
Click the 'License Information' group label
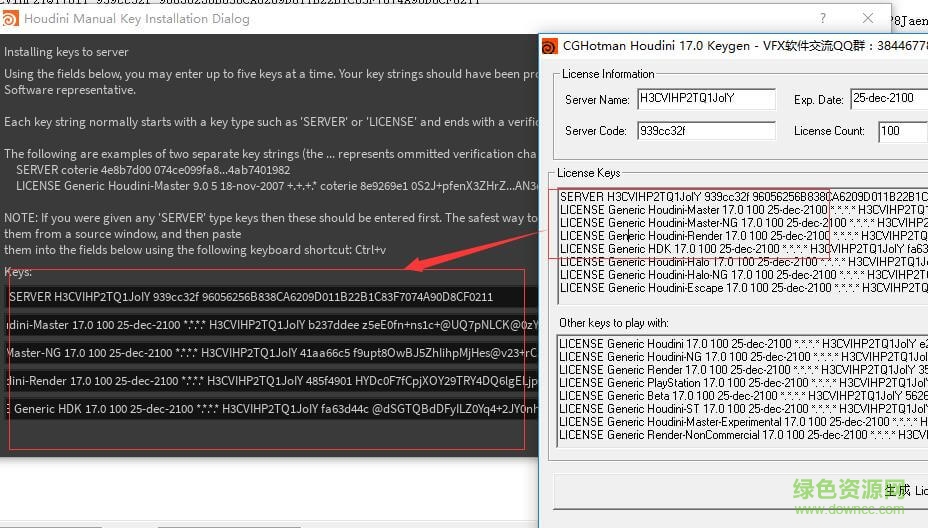pos(608,74)
